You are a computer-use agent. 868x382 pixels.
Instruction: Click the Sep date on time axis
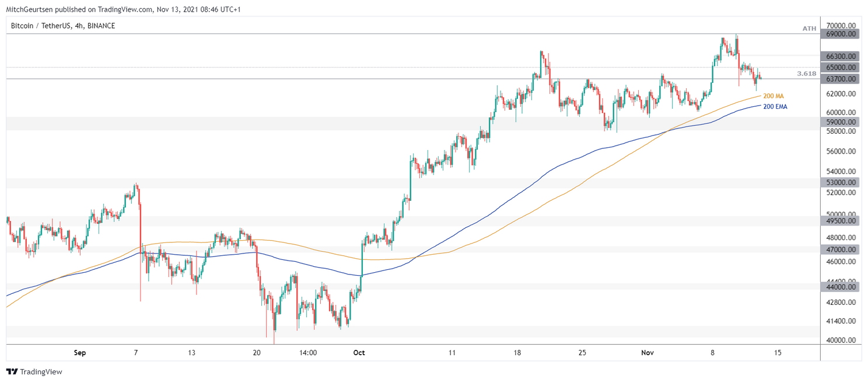[80, 353]
